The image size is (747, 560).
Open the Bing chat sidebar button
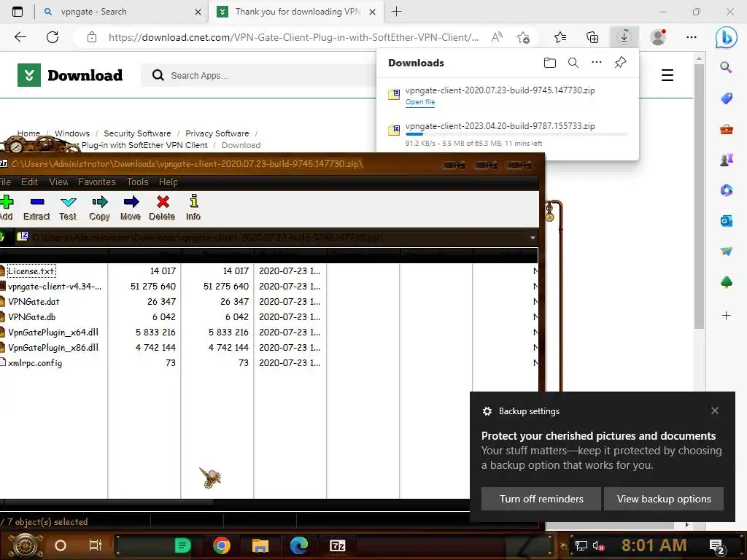click(726, 37)
